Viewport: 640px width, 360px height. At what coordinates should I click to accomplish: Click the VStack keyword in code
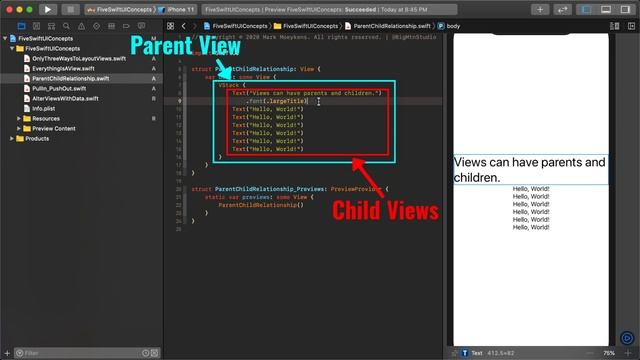tap(229, 85)
